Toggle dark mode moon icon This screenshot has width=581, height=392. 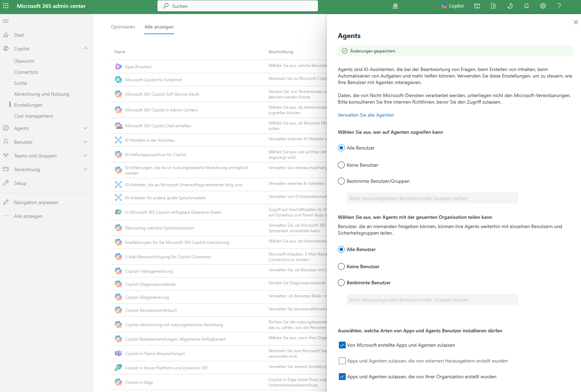pos(510,6)
